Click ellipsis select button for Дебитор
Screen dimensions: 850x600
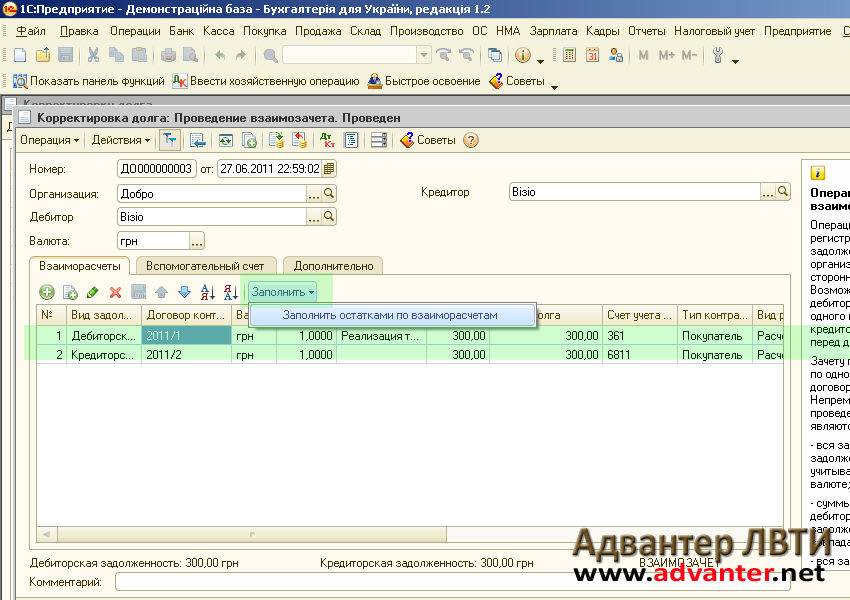tap(314, 217)
